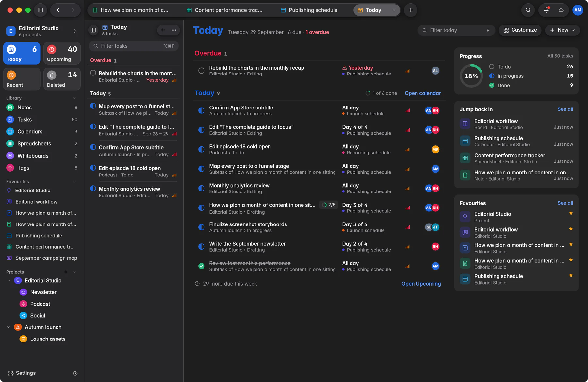Open the Editorial Studio workspace switcher
588x382 pixels.
click(x=42, y=31)
